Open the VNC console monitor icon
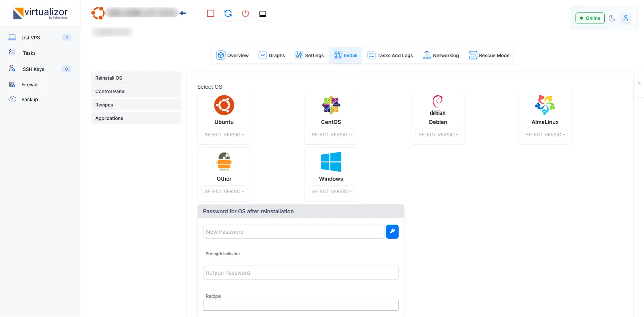The width and height of the screenshot is (644, 317). pyautogui.click(x=263, y=14)
